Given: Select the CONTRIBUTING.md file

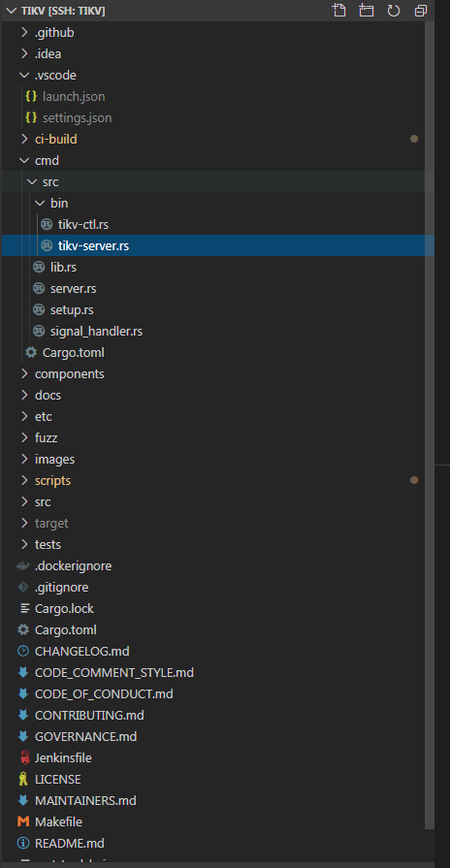Looking at the screenshot, I should (89, 715).
